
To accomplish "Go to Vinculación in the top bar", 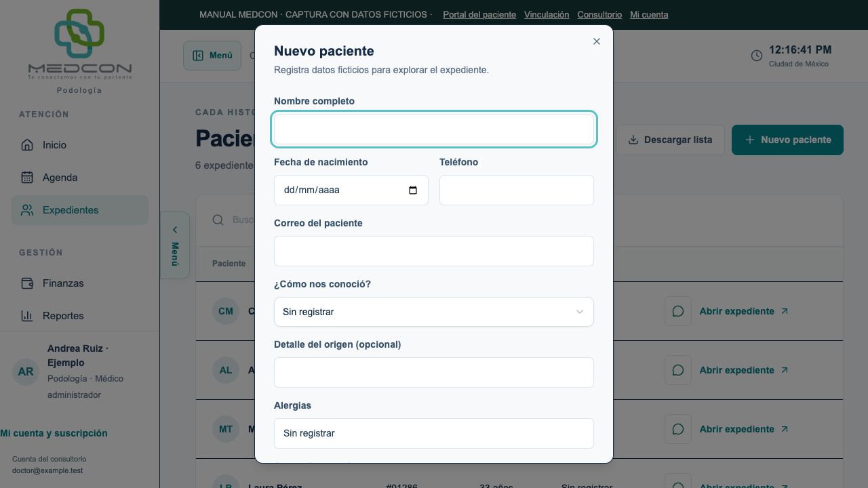I will pos(547,14).
